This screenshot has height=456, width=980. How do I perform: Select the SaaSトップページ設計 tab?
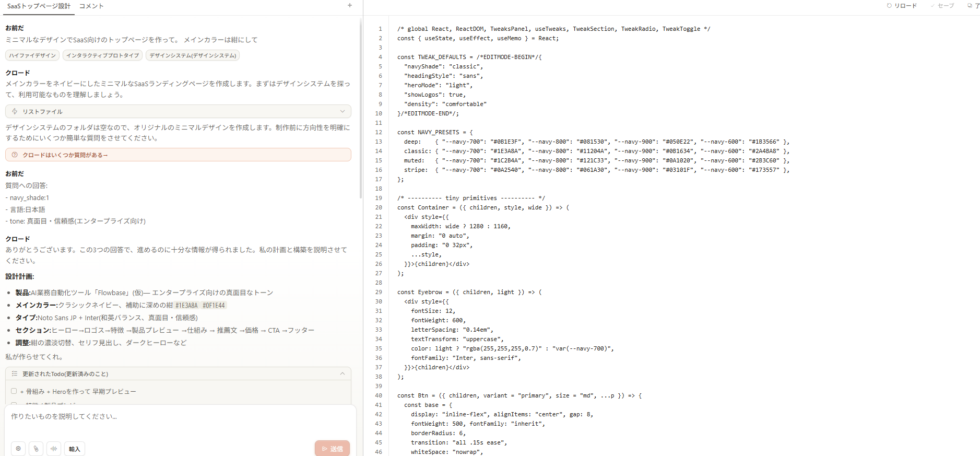pyautogui.click(x=39, y=6)
